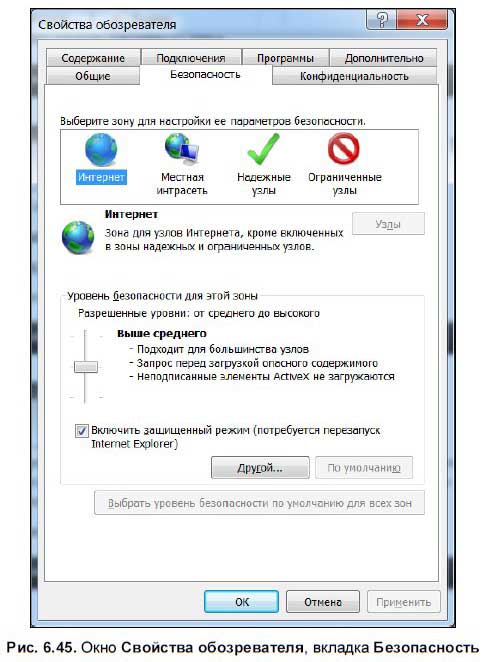
Task: Toggle Включить защищенный режим checkbox
Action: coord(81,431)
